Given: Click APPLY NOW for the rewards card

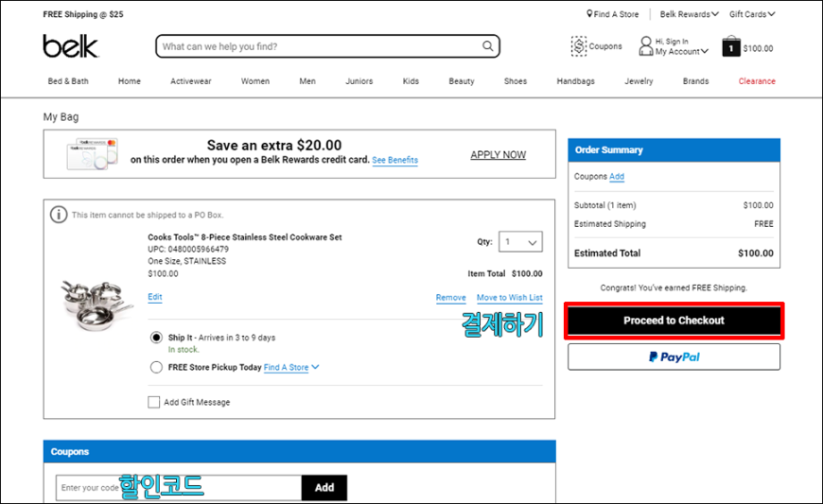Looking at the screenshot, I should 499,155.
